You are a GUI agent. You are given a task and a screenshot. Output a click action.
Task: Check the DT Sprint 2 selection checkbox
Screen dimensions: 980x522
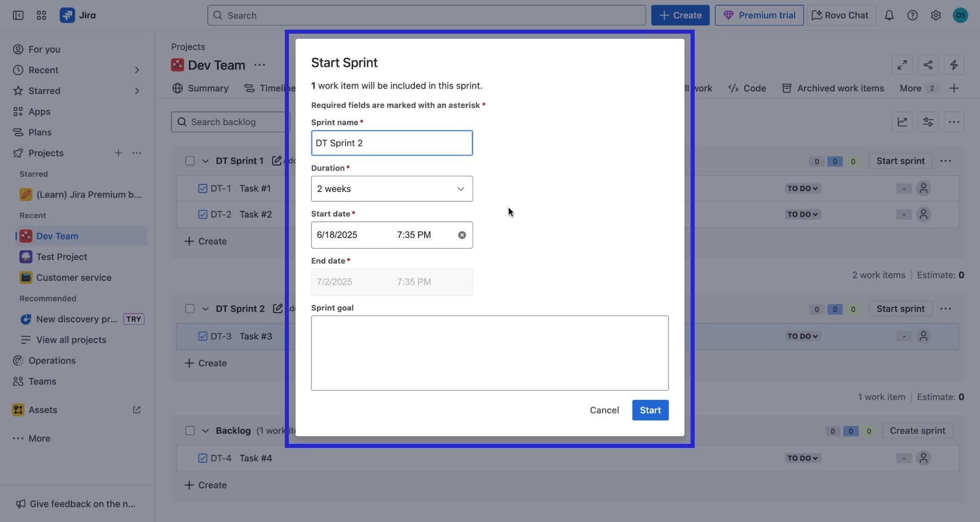pos(190,309)
